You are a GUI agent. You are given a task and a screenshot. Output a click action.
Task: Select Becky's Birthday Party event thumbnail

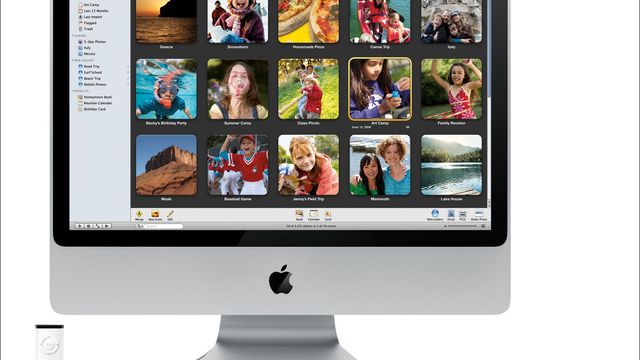(x=166, y=89)
